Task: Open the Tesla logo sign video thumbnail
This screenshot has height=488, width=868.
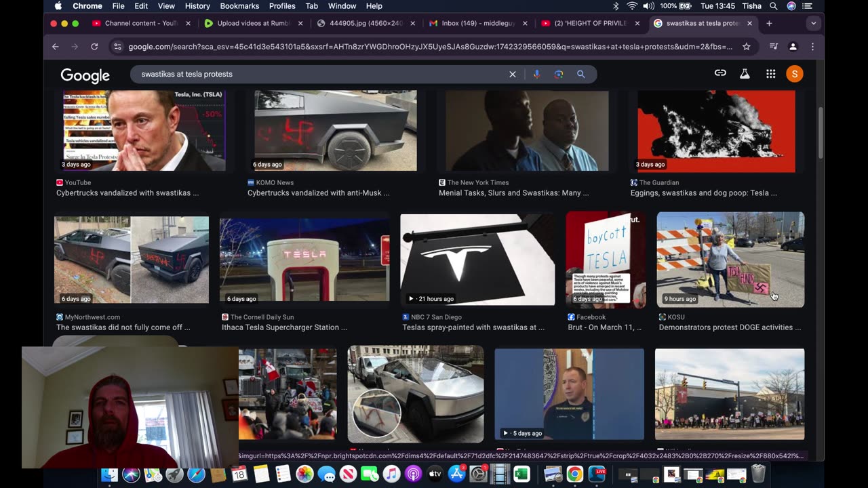Action: [x=477, y=260]
